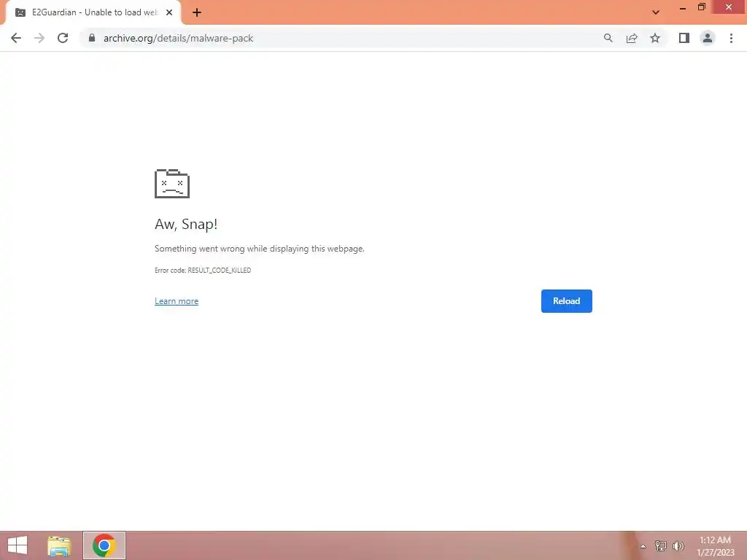Close the Chrome window
This screenshot has height=560, width=747.
[x=729, y=7]
